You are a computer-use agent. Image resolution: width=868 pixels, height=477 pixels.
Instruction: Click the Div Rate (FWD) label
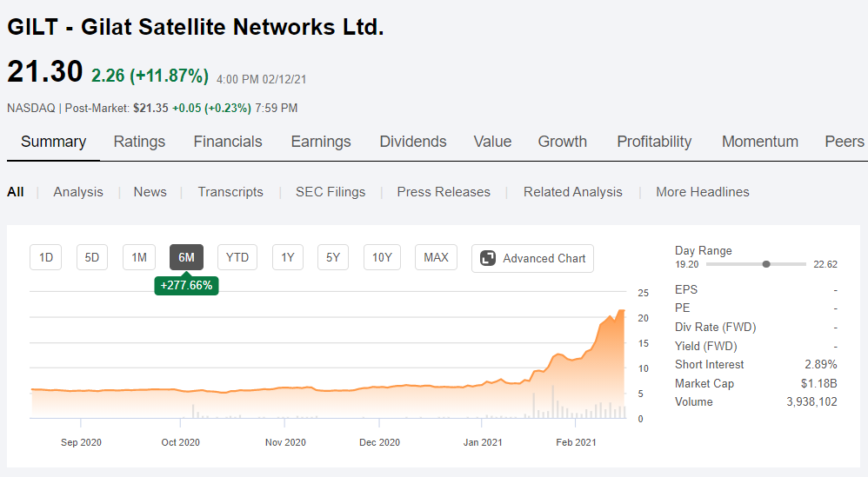tap(715, 328)
